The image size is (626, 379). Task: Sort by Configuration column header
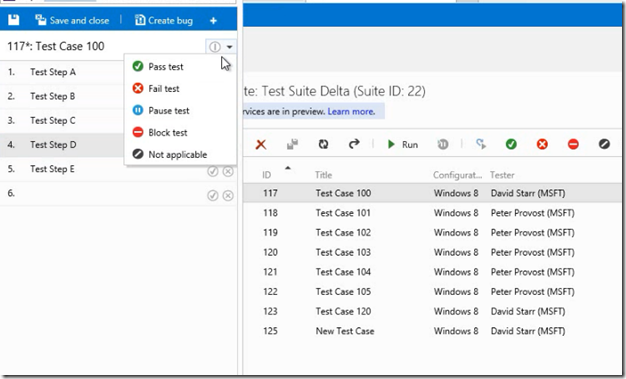(458, 175)
